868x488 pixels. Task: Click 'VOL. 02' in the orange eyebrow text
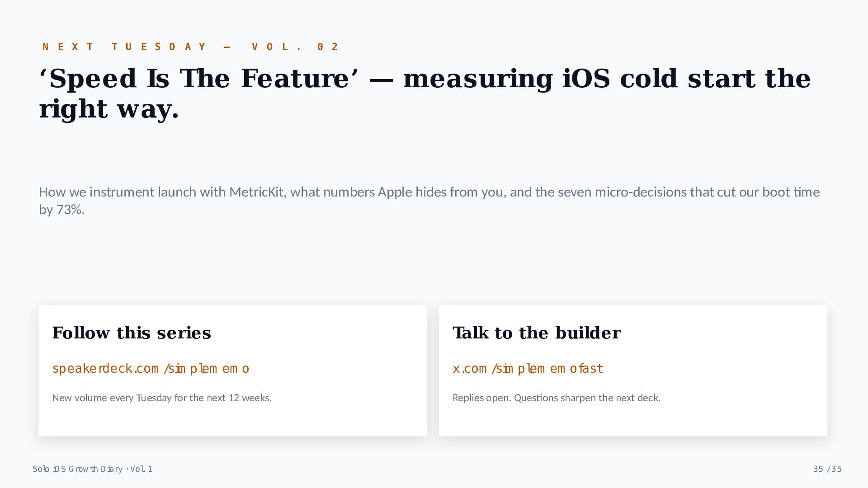295,47
